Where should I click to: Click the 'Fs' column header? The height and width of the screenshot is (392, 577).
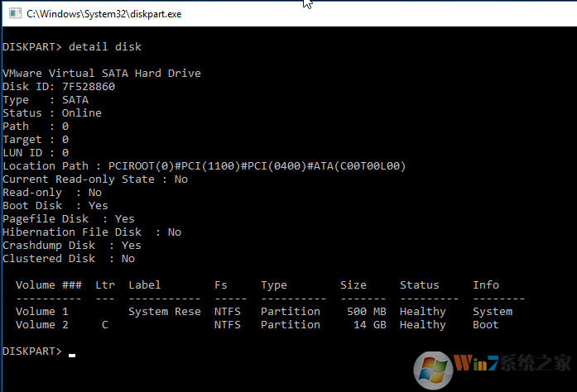click(x=221, y=285)
